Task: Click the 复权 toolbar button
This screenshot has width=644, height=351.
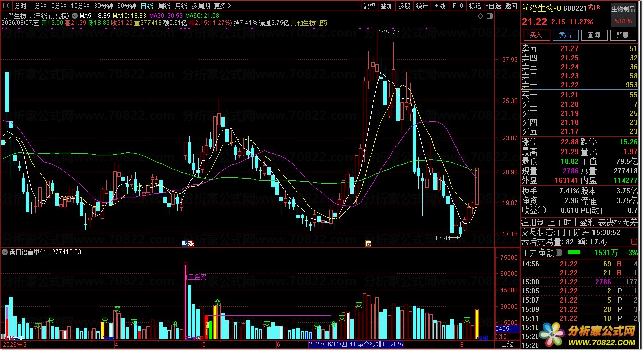Action: (370, 6)
